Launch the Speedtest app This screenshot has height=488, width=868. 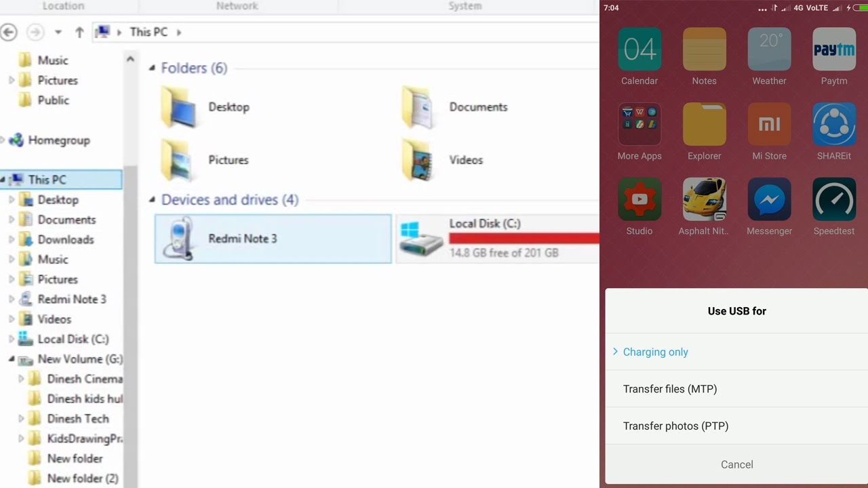(834, 199)
